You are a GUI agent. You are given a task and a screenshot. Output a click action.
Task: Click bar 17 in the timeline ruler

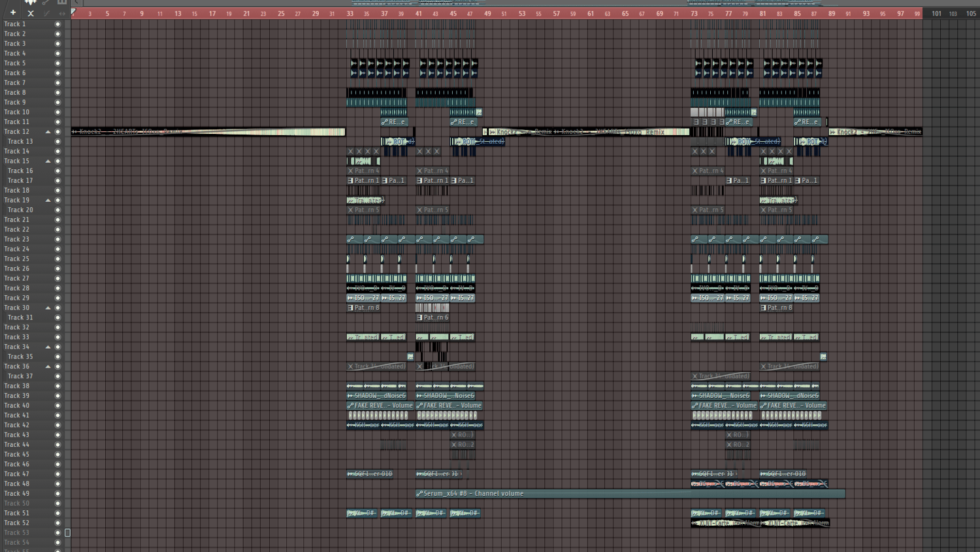(x=212, y=13)
